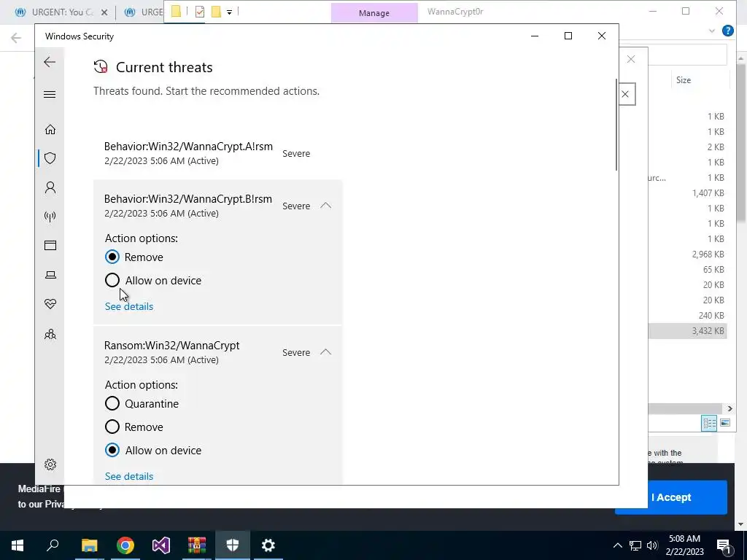Switch to the Manage ribbon tab
The height and width of the screenshot is (560, 747).
[x=374, y=13]
